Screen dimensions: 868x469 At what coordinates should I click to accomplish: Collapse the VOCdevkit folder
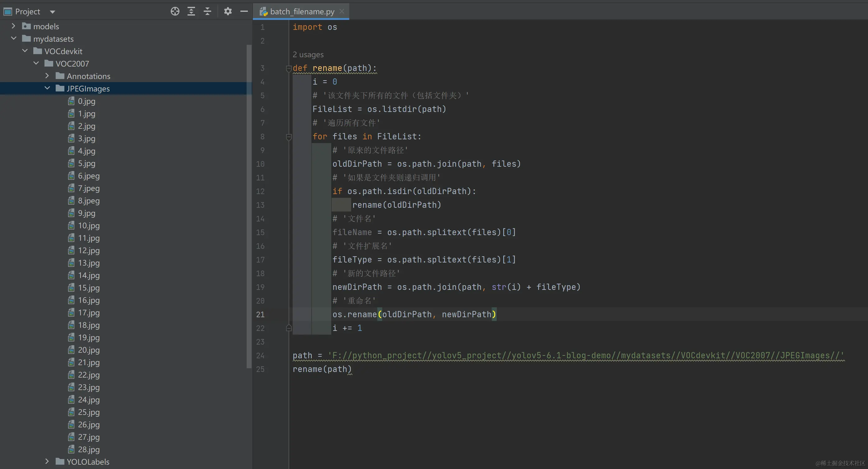point(25,51)
